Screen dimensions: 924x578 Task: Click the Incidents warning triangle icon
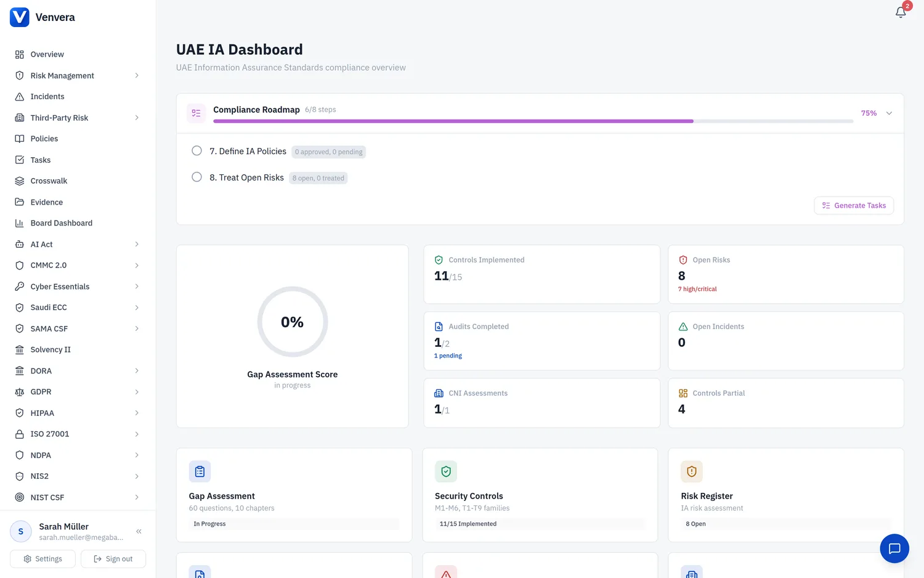[x=20, y=97]
